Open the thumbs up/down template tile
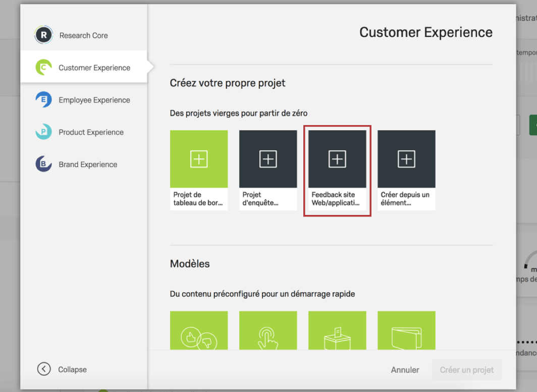The image size is (537, 392). tap(199, 330)
